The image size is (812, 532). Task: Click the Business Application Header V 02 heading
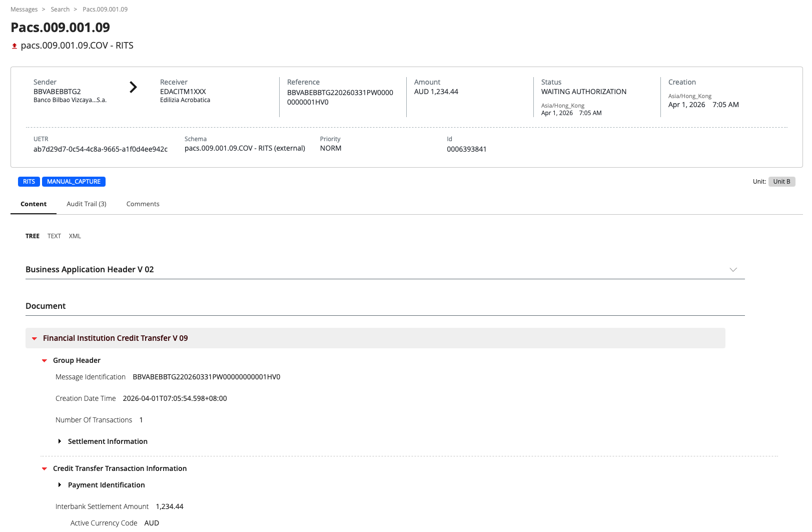[90, 269]
